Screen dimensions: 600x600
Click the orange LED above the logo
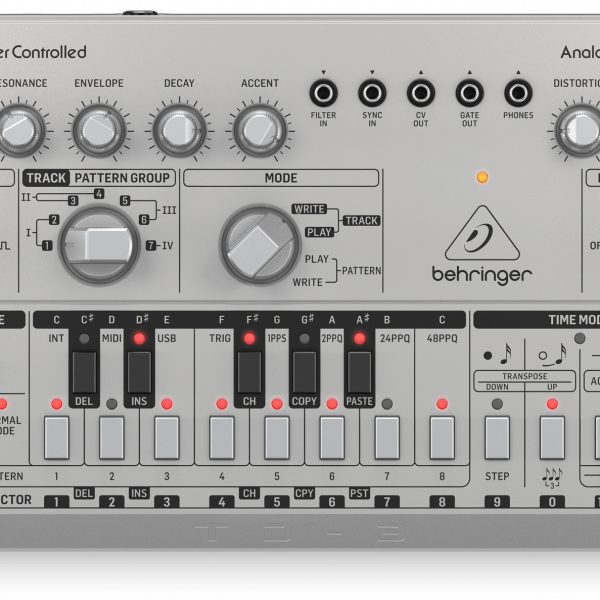(x=482, y=177)
